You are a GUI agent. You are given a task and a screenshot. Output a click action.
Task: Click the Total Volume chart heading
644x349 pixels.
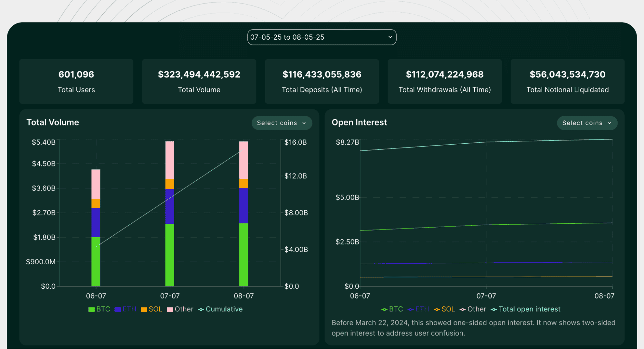(53, 122)
